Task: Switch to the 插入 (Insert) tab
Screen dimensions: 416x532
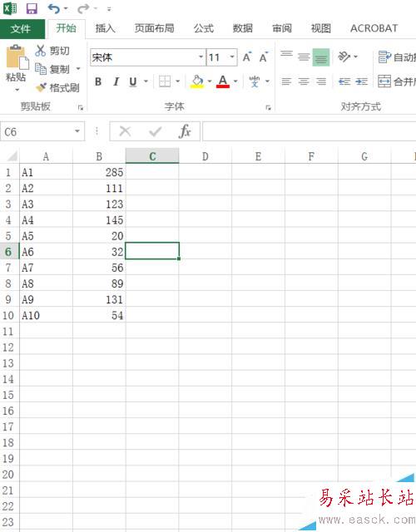Action: click(106, 28)
